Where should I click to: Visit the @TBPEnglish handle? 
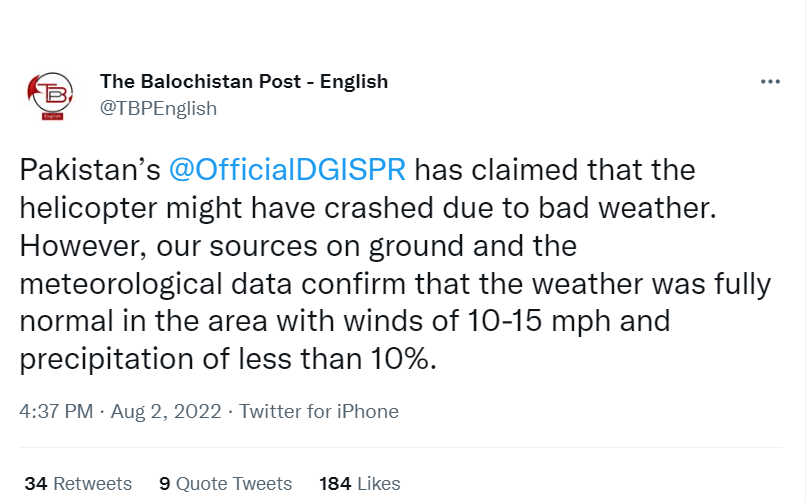[158, 109]
